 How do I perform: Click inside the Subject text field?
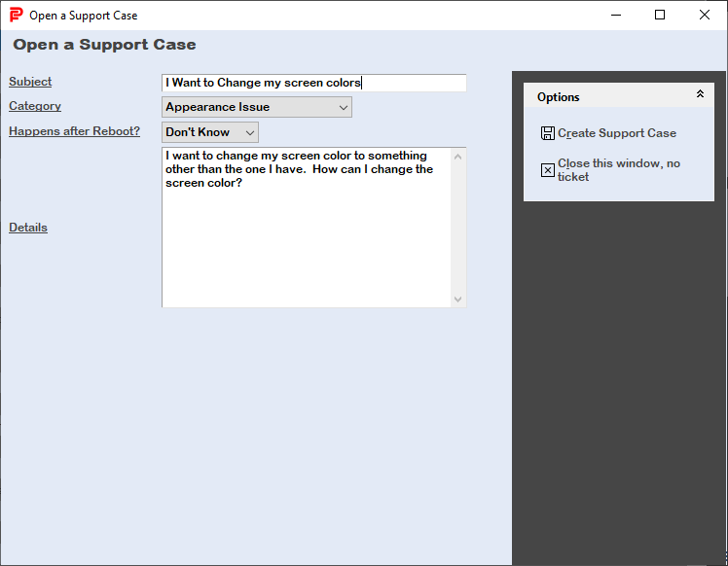tap(313, 83)
